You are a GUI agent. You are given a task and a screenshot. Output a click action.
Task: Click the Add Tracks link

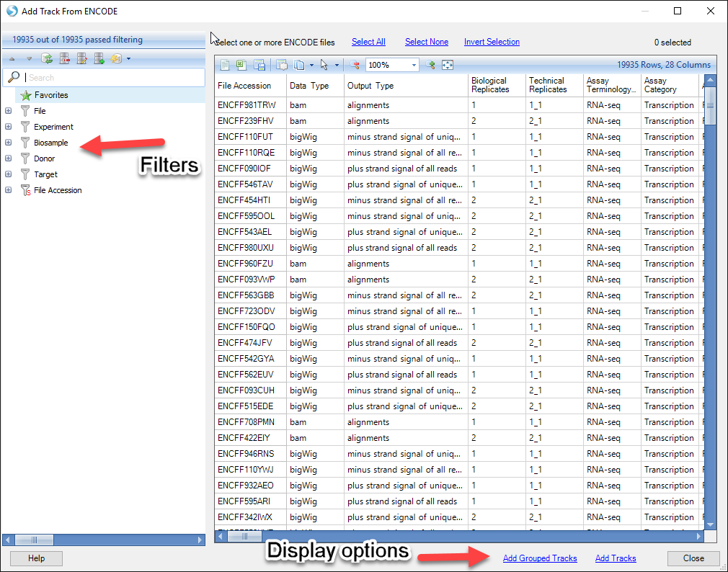616,558
